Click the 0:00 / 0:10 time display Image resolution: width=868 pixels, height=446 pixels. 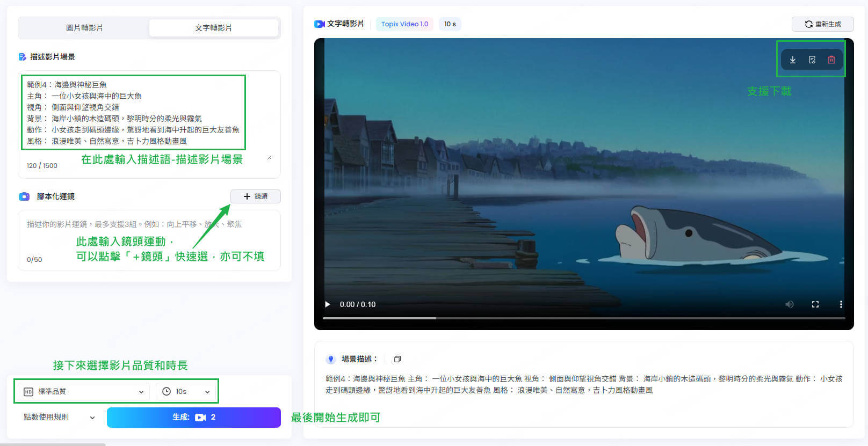(x=358, y=304)
